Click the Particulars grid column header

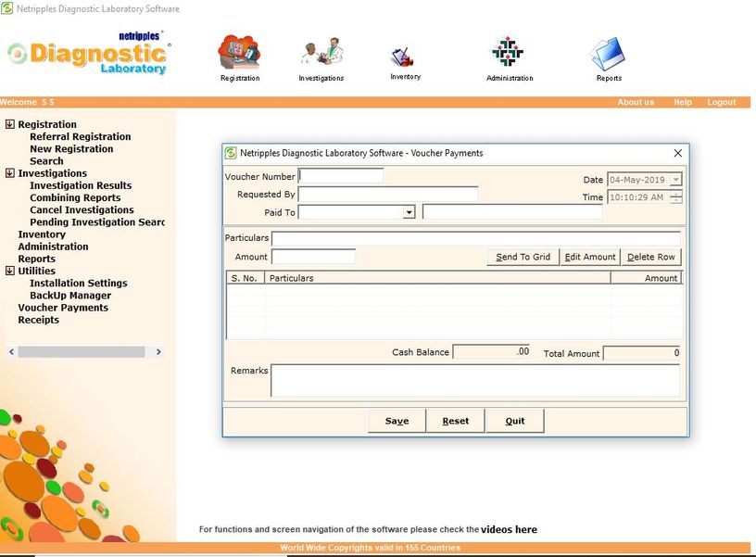(437, 278)
